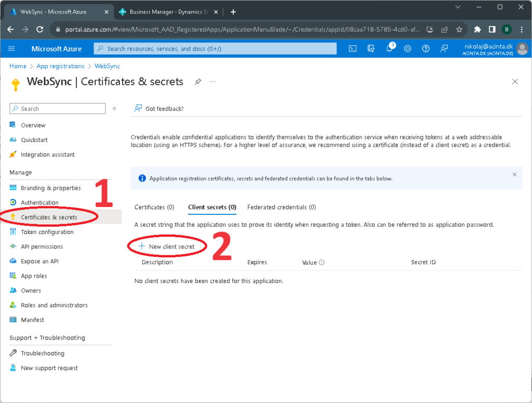Click the Help question mark icon
This screenshot has height=403, width=532.
(x=426, y=48)
